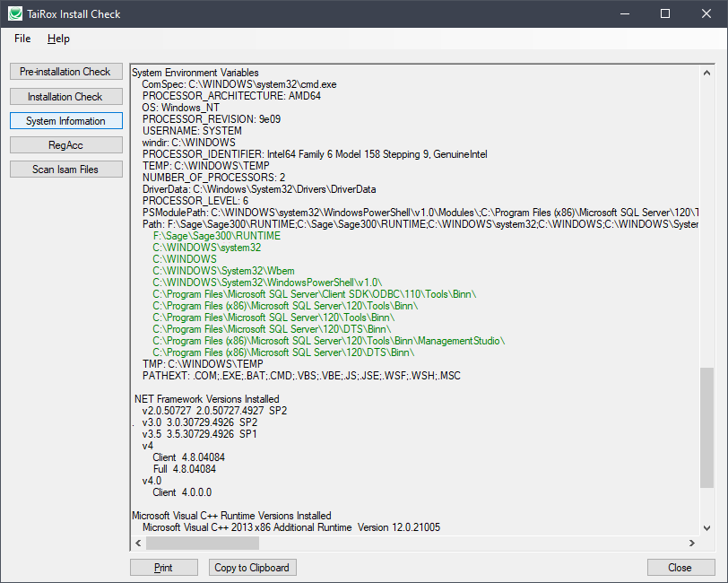This screenshot has width=728, height=583.
Task: Click the 'Client 4.8.04084' line
Action: click(x=188, y=457)
